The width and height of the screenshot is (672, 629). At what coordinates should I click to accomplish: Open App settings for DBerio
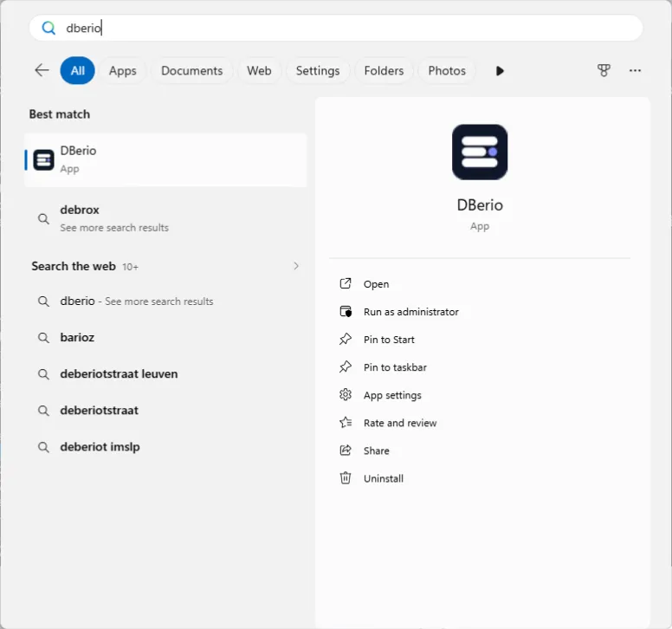[x=392, y=395]
